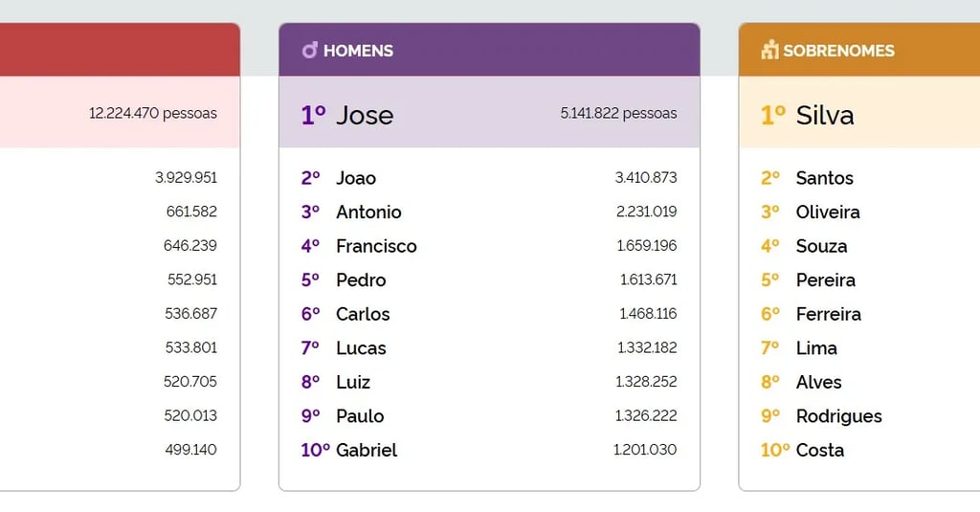The width and height of the screenshot is (980, 512).
Task: Open the name Joao in second place
Action: pyautogui.click(x=356, y=178)
